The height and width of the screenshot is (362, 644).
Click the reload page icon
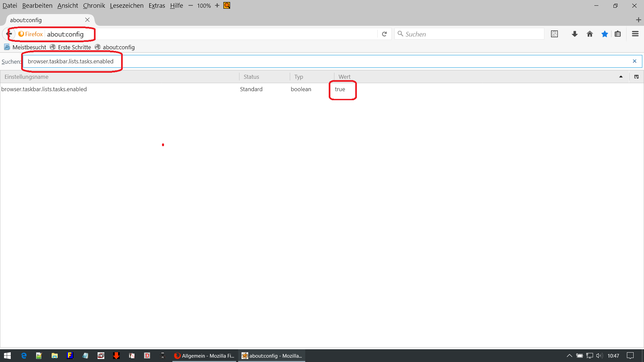click(x=384, y=34)
